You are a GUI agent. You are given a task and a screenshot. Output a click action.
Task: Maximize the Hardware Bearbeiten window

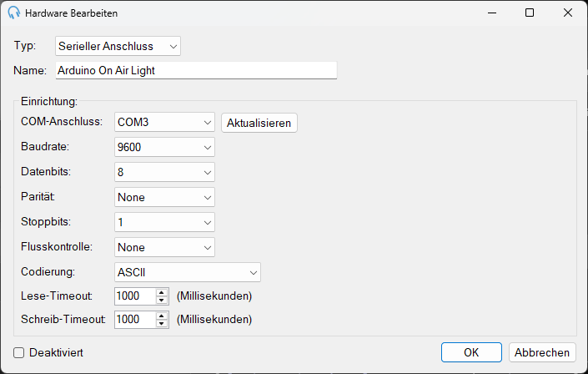click(x=530, y=13)
